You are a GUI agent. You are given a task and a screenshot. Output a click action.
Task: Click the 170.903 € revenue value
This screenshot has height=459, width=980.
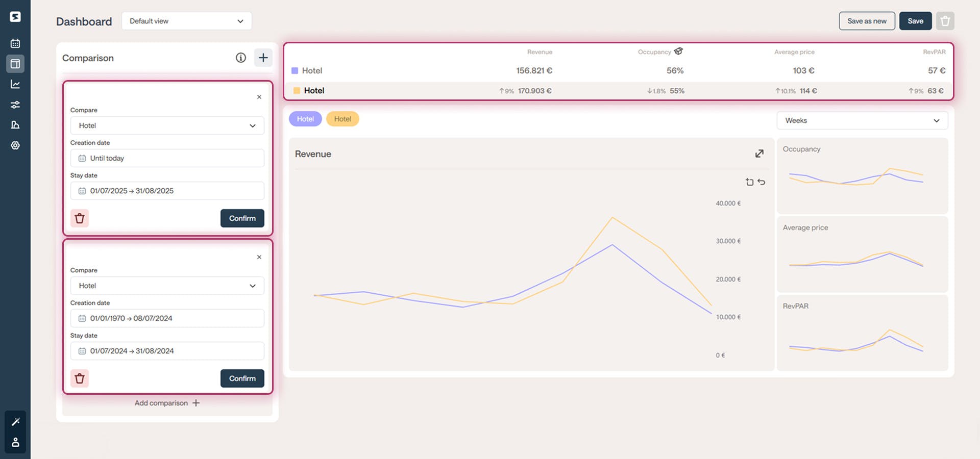point(534,91)
